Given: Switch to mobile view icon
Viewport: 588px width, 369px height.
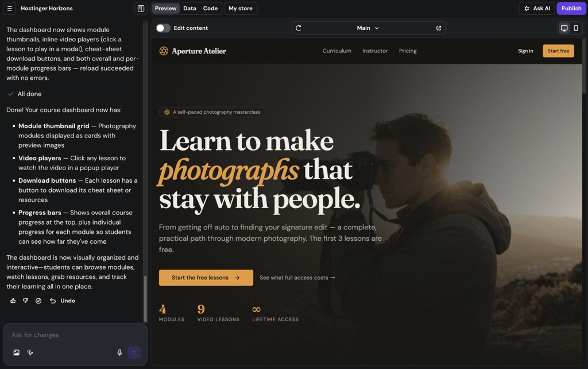Looking at the screenshot, I should [x=575, y=28].
